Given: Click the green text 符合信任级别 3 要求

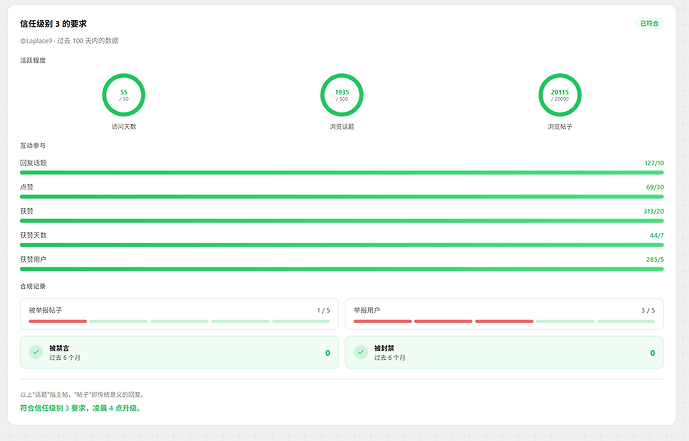Looking at the screenshot, I should [x=53, y=408].
